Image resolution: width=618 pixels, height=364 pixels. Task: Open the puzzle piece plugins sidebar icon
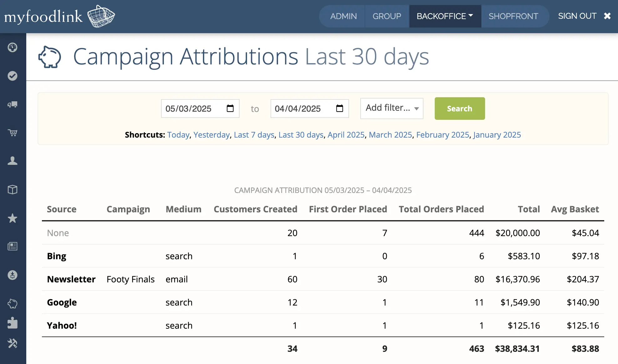(13, 323)
